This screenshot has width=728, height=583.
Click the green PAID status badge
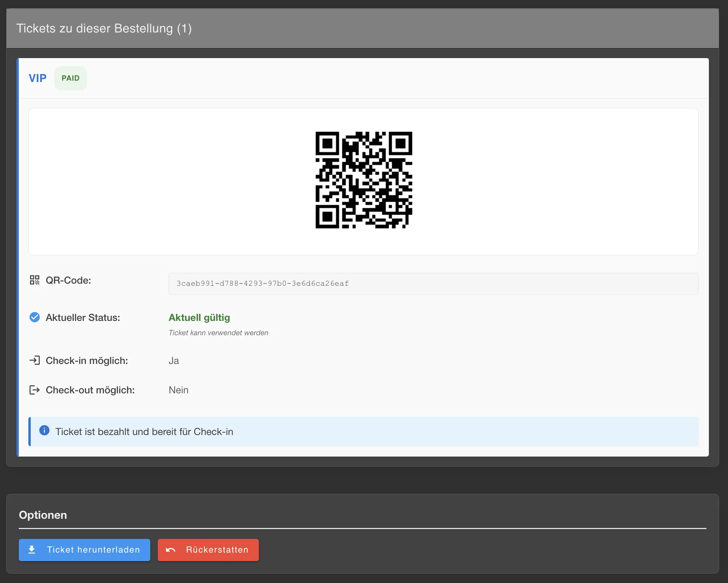pyautogui.click(x=70, y=78)
